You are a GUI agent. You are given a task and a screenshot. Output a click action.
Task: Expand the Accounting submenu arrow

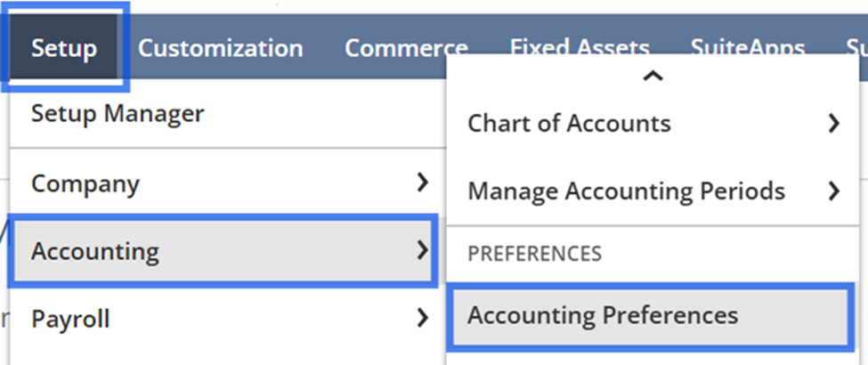coord(422,251)
